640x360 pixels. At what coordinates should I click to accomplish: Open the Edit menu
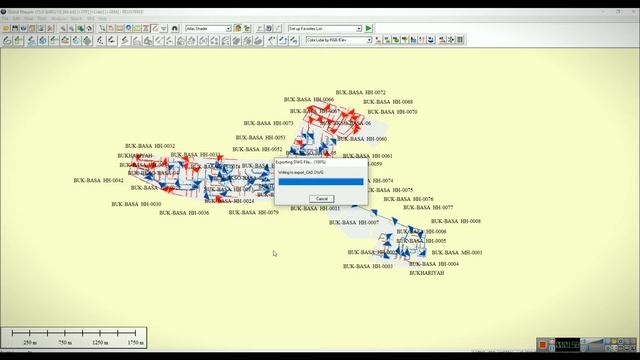pyautogui.click(x=16, y=18)
